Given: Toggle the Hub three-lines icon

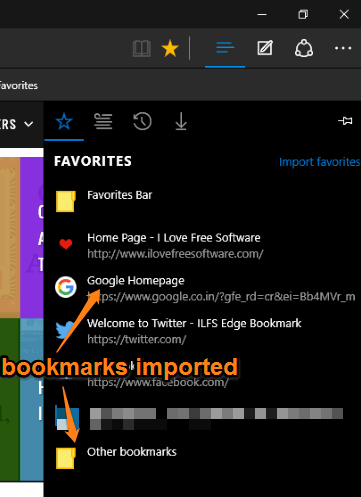Looking at the screenshot, I should coord(225,48).
